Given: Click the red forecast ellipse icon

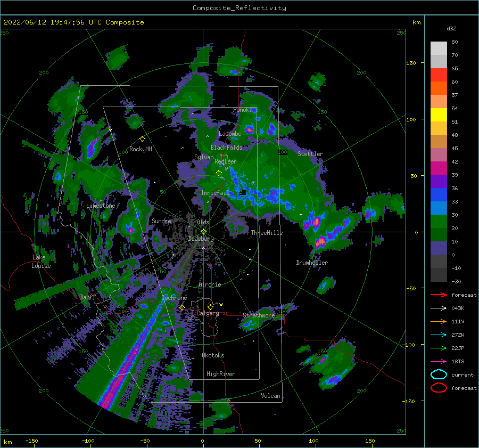Looking at the screenshot, I should [x=439, y=388].
